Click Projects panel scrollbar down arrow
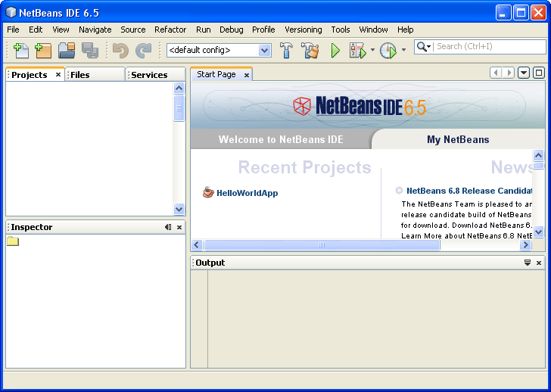Viewport: 551px width, 392px height. [179, 210]
